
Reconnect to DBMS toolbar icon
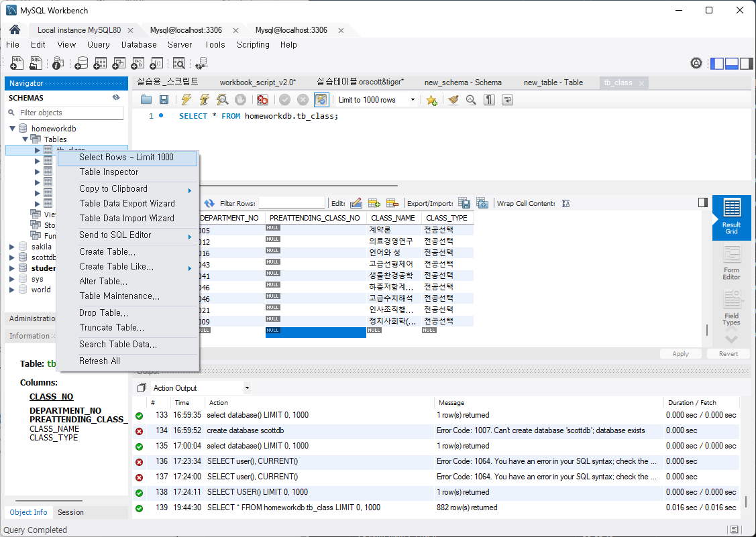(x=201, y=62)
